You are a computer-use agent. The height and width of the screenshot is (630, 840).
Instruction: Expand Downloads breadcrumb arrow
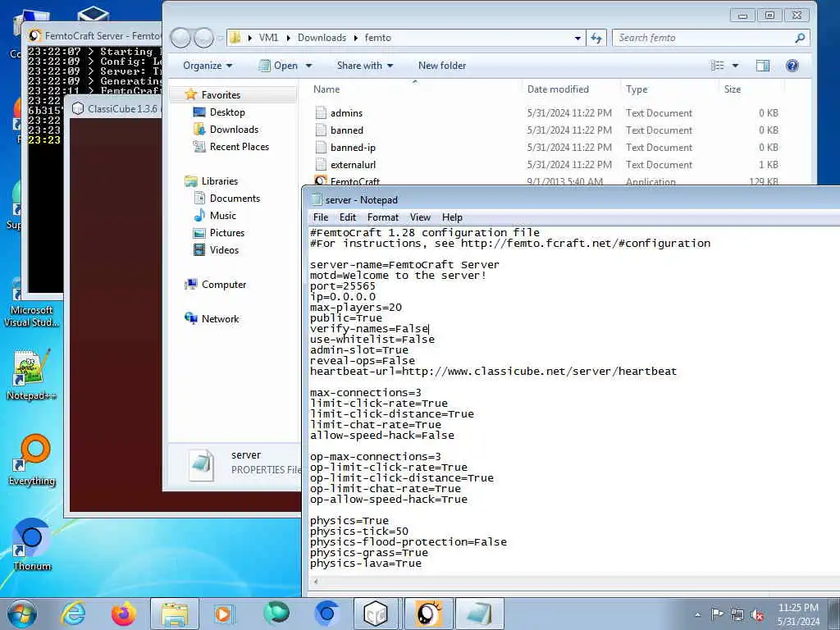click(x=356, y=38)
